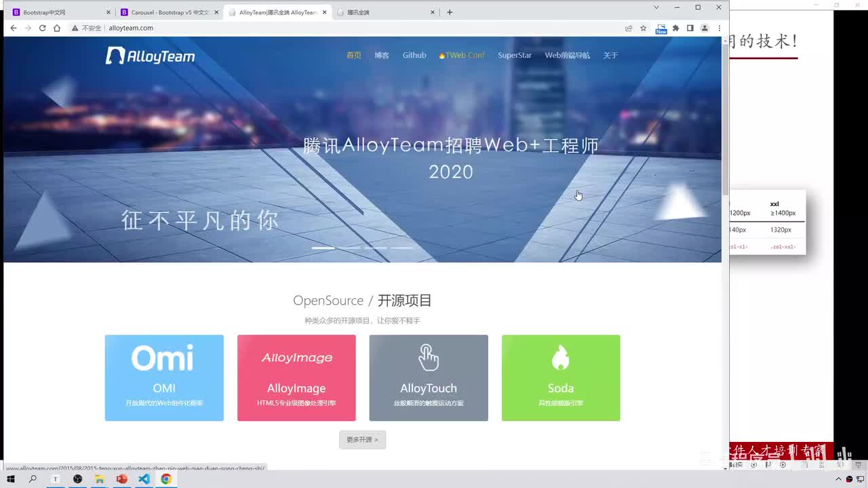Open the SuperStar nav link
The height and width of the screenshot is (488, 868).
pyautogui.click(x=515, y=56)
